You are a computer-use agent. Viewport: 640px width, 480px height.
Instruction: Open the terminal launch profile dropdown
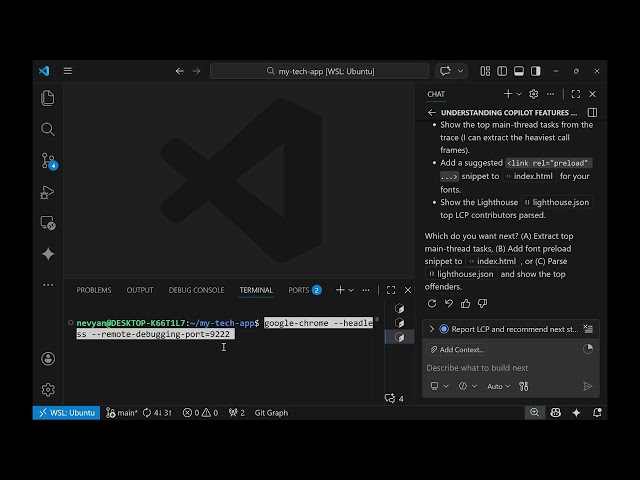point(351,290)
